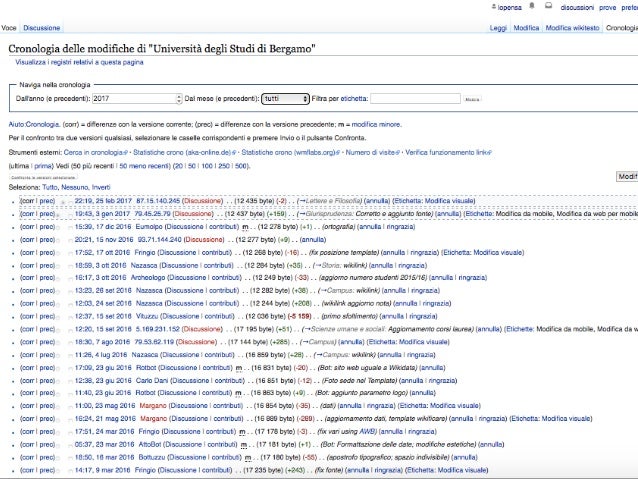Select the first radio in the 4 lug 2016 row

point(58,355)
